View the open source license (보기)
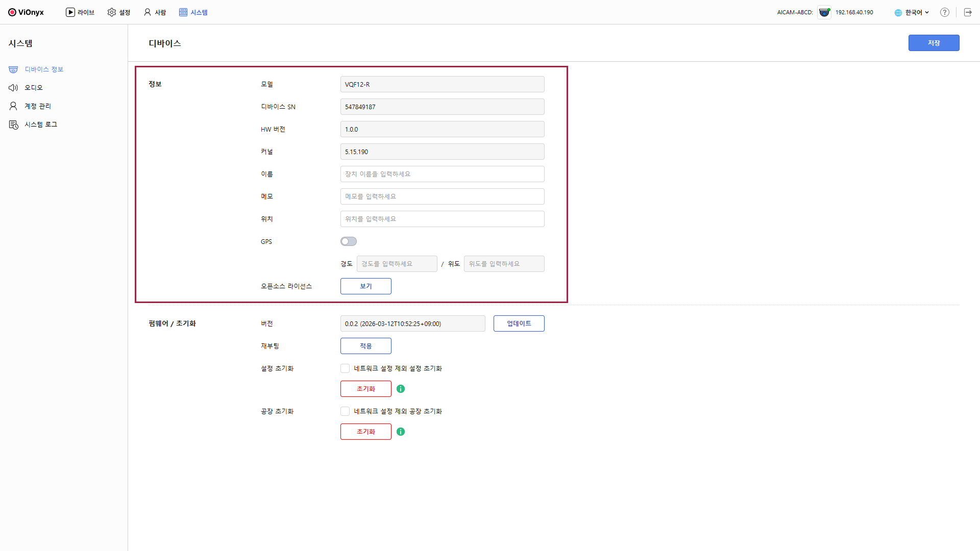 click(x=365, y=286)
